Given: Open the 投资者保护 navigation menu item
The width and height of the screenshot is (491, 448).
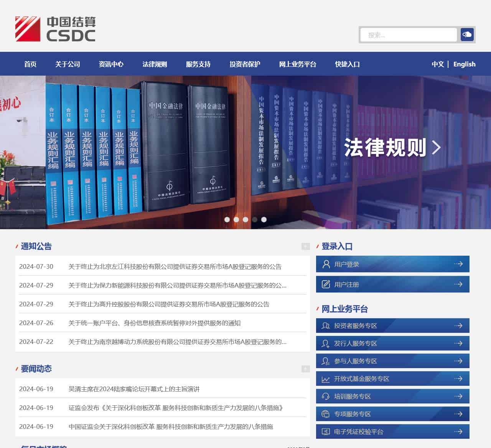Looking at the screenshot, I should click(x=244, y=64).
